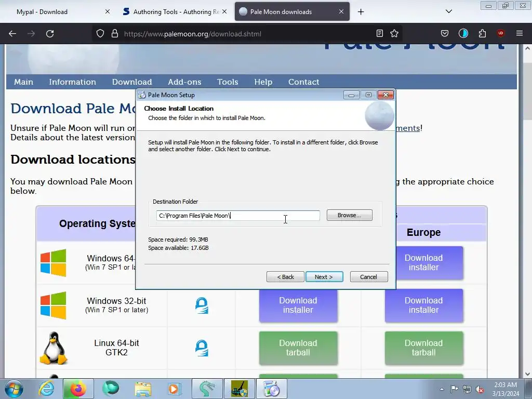Open the extensions puzzle icon

pos(482,33)
